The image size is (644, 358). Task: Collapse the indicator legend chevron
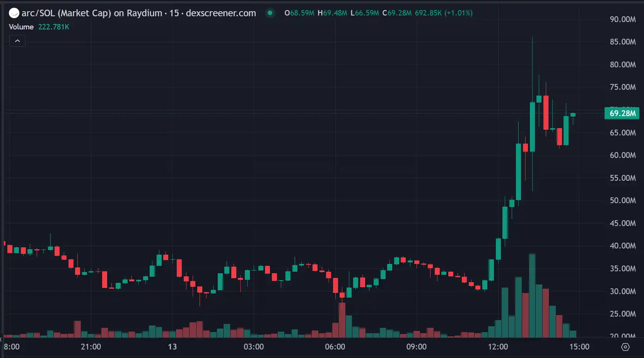tap(17, 41)
